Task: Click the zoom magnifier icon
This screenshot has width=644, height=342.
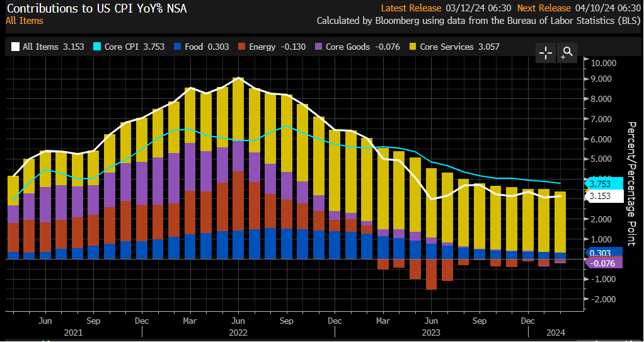Action: coord(567,53)
